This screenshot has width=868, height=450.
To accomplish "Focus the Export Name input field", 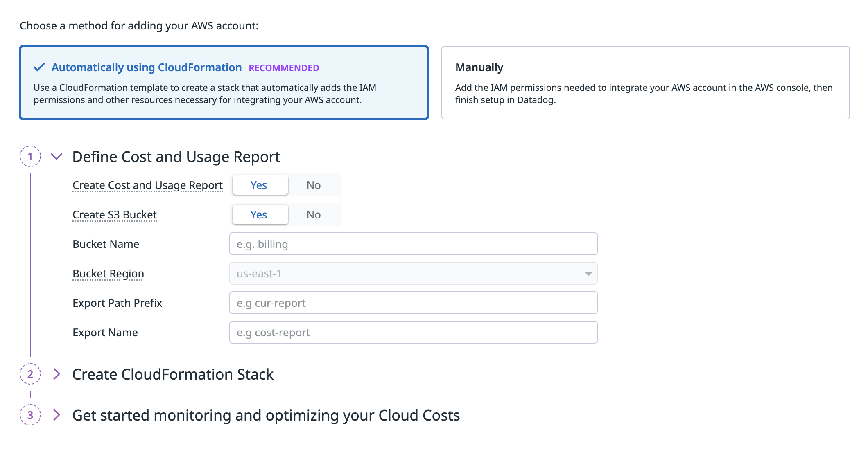I will point(413,333).
